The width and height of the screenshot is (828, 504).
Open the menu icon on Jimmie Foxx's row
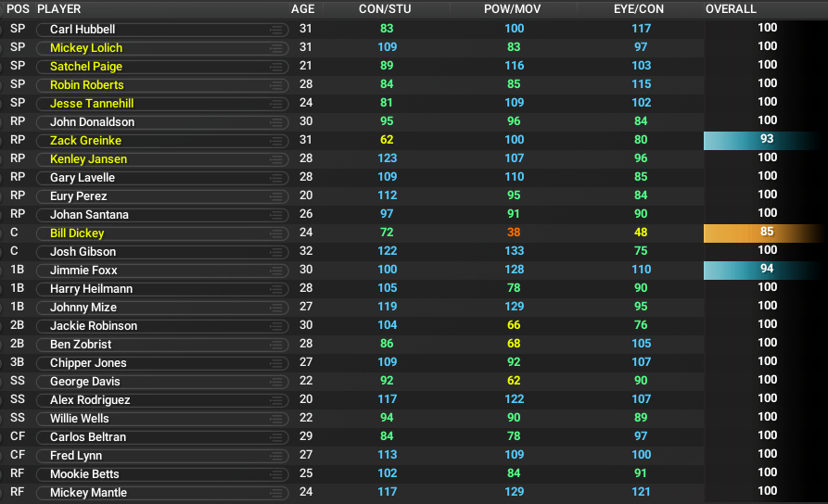[x=276, y=271]
